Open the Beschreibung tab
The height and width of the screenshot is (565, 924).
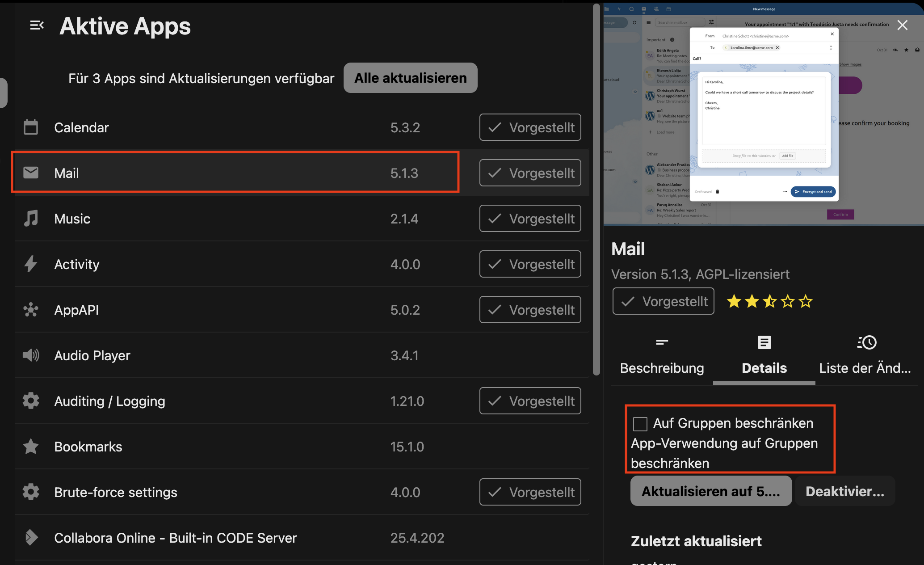[x=662, y=356]
